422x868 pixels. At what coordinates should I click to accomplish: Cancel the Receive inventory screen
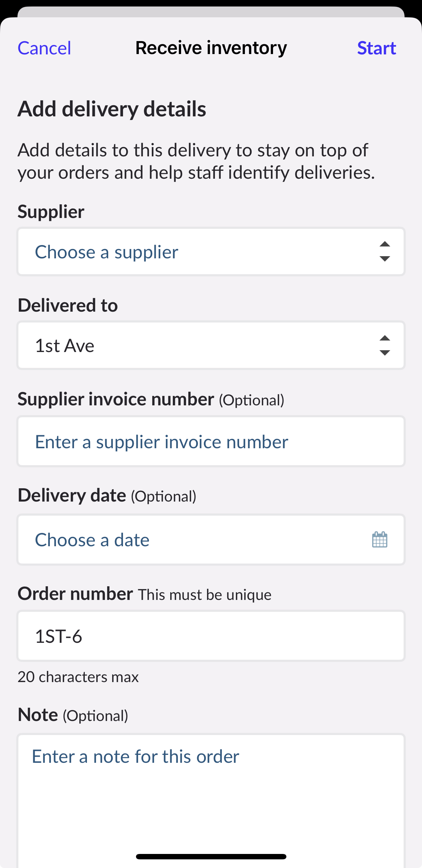44,47
